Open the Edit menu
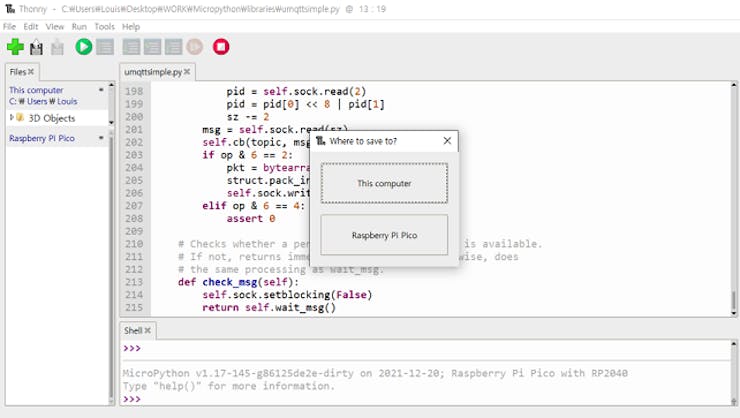The height and width of the screenshot is (418, 740). [x=31, y=26]
